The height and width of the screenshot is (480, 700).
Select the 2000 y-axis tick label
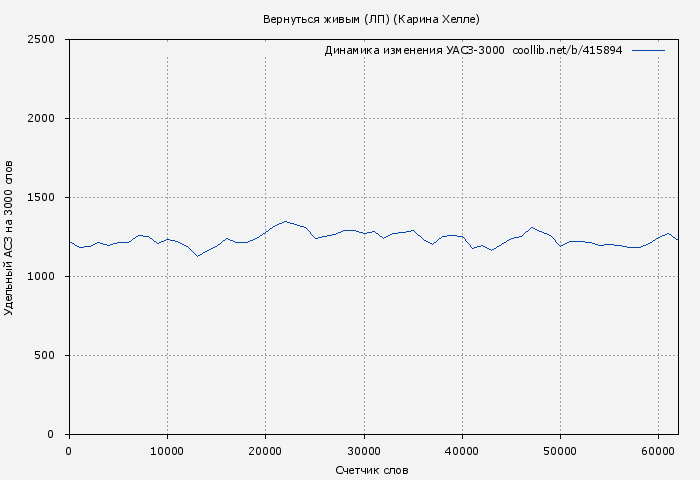tap(47, 119)
